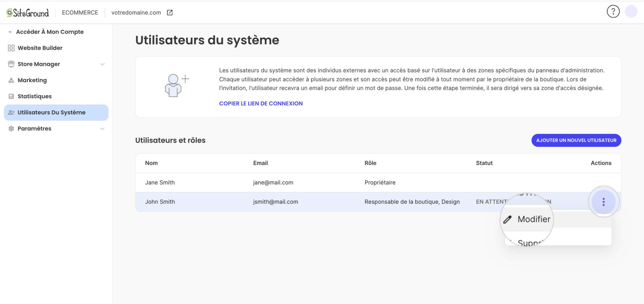Expand the Store Manager chevron
Screen dimensions: 644x304
(x=103, y=64)
